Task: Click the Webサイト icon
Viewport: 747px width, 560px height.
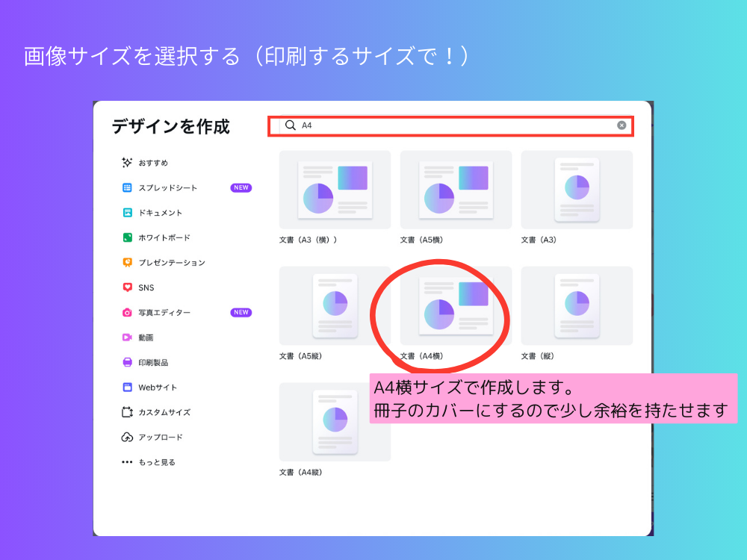Action: click(x=127, y=388)
